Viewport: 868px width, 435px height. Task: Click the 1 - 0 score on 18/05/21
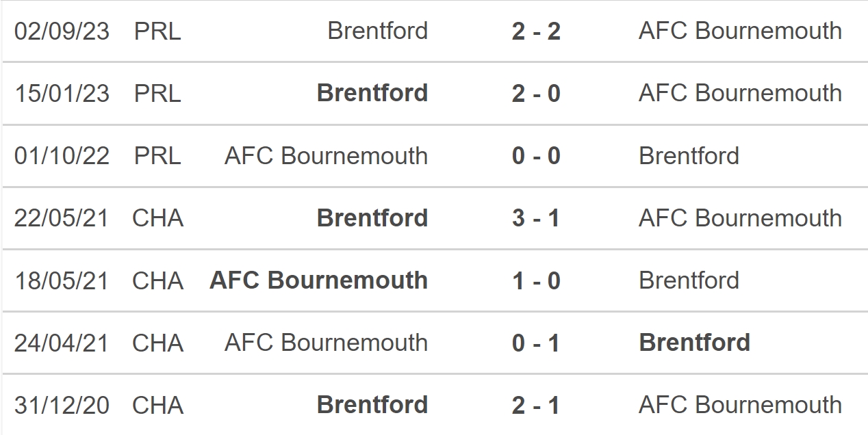click(536, 280)
